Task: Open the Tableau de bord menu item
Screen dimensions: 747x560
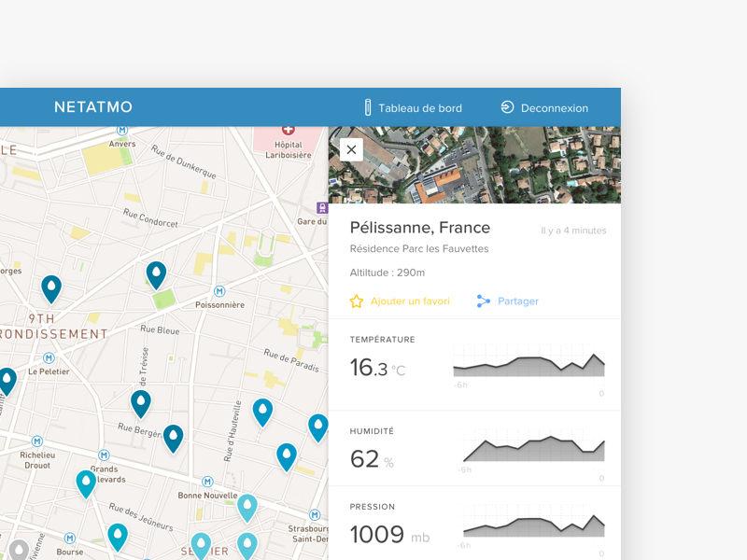Action: point(418,107)
